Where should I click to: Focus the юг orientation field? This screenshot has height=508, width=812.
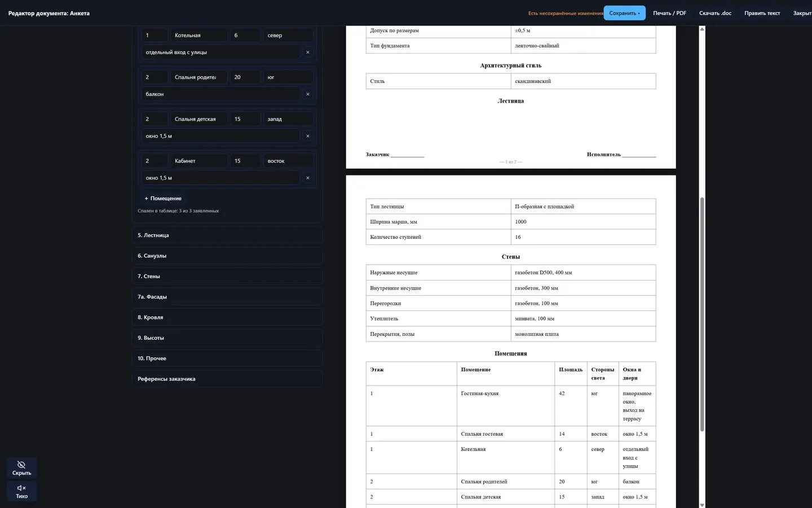click(288, 77)
